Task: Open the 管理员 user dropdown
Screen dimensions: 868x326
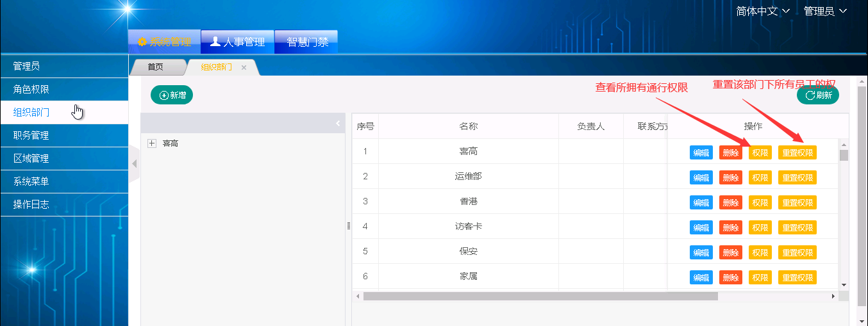Action: point(826,11)
